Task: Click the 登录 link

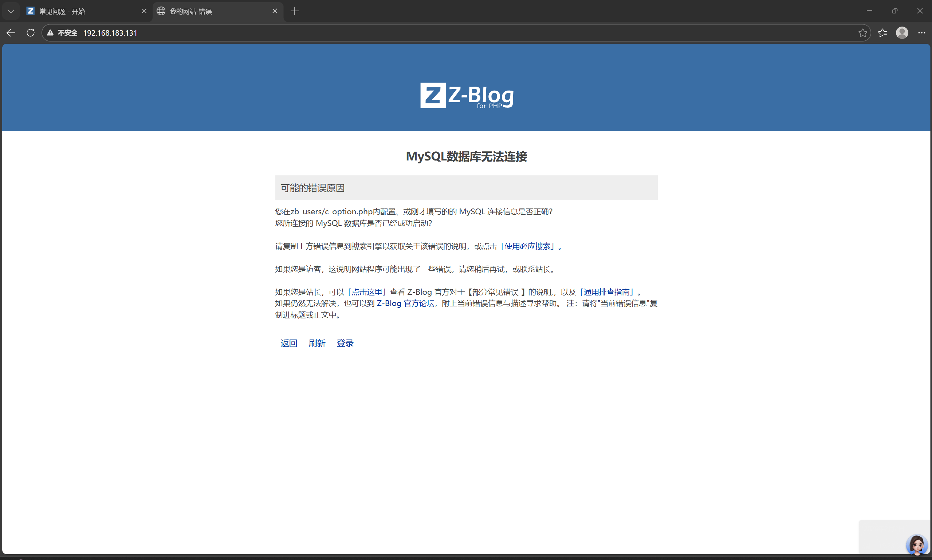Action: (345, 343)
